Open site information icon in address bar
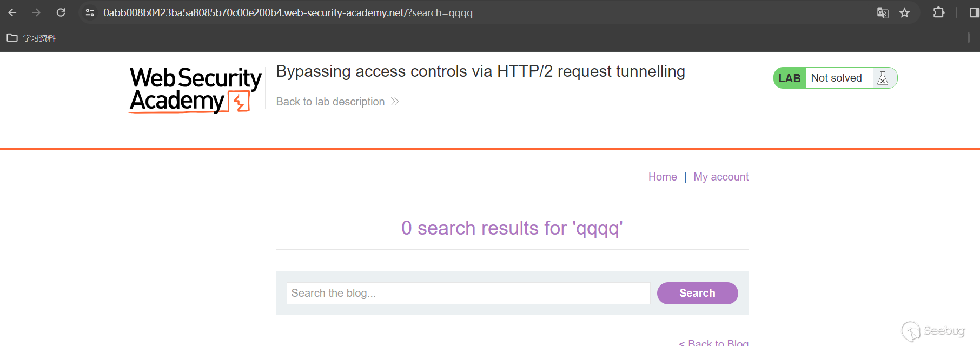Screen dimensions: 980x346 pyautogui.click(x=90, y=12)
